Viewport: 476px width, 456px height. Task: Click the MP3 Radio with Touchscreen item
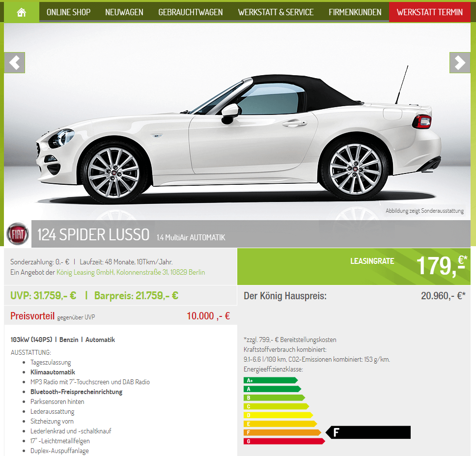90,382
